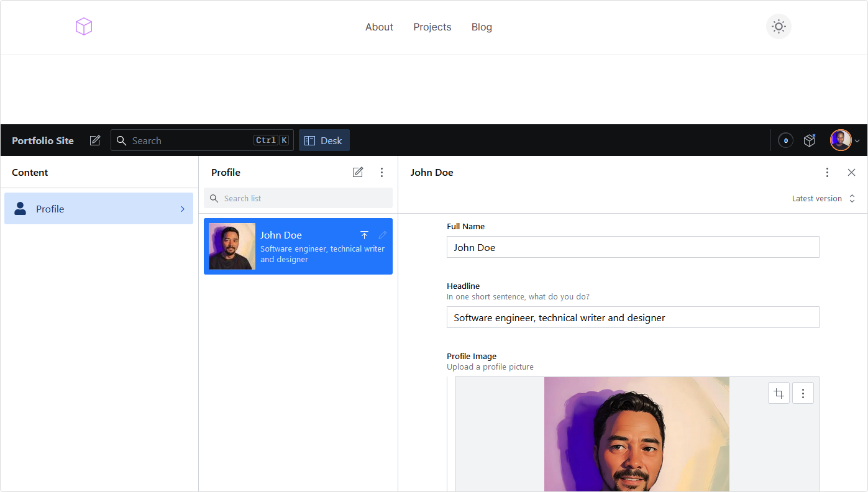Toggle the light/dark theme sun icon
The height and width of the screenshot is (492, 868).
point(779,27)
